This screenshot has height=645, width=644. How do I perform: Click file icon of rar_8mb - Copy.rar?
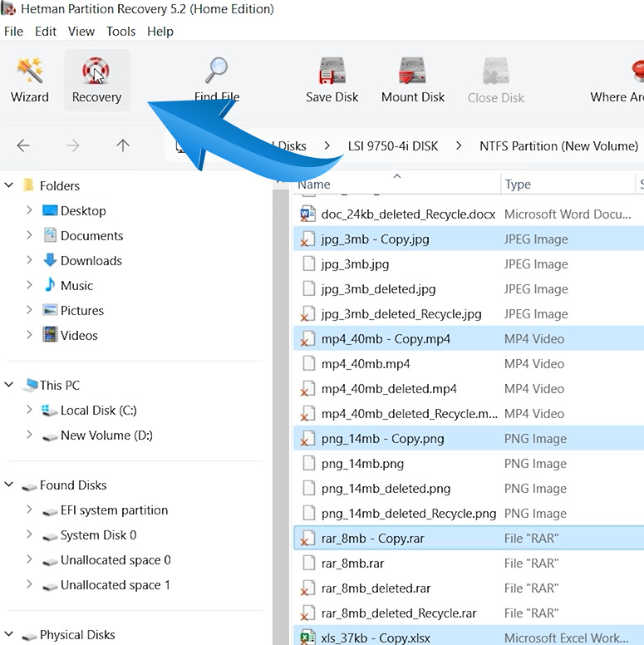(308, 539)
